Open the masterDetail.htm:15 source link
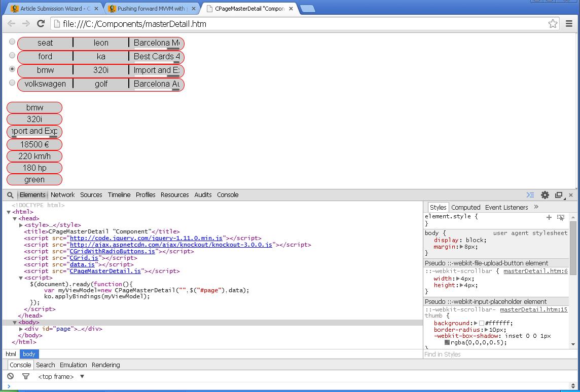This screenshot has height=392, width=580. (x=534, y=310)
